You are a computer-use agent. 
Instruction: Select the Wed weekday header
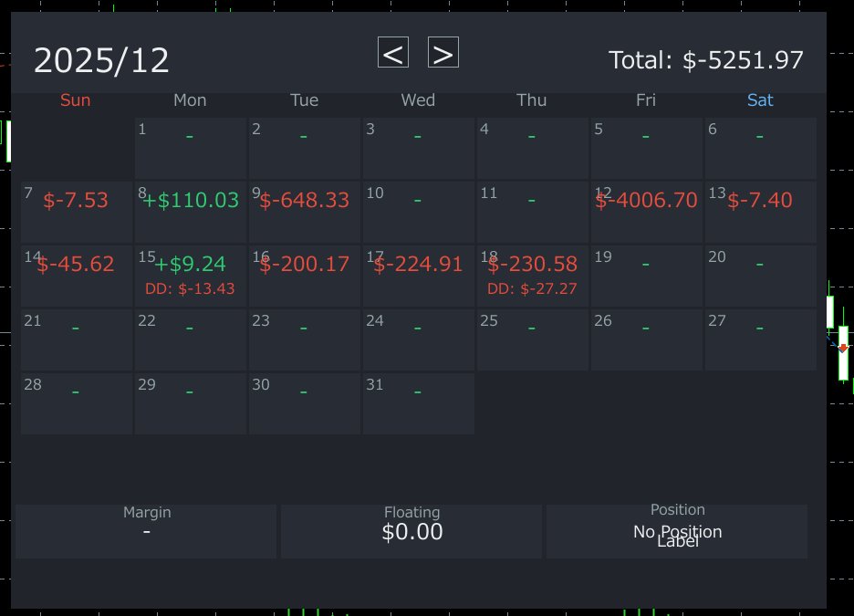pyautogui.click(x=418, y=100)
